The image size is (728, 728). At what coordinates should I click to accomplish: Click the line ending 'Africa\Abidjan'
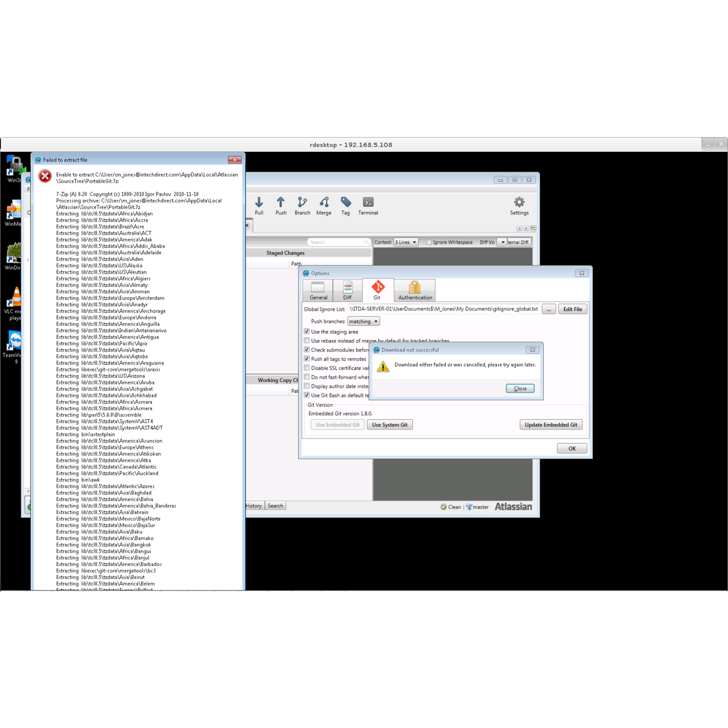click(104, 213)
